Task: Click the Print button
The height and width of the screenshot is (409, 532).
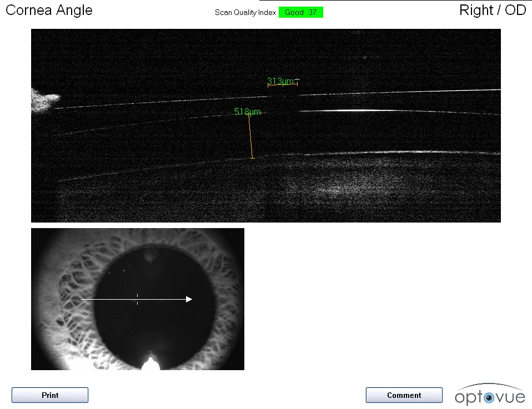Action: [50, 395]
